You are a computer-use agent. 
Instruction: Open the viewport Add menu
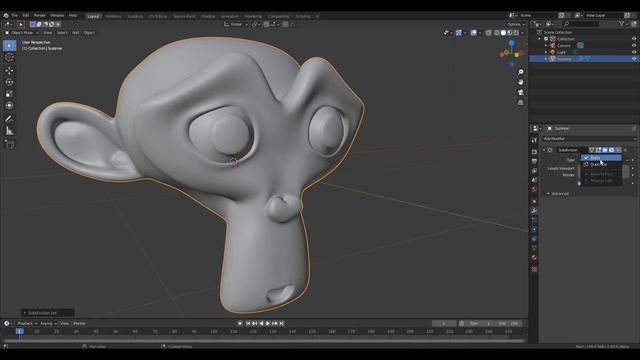(76, 33)
